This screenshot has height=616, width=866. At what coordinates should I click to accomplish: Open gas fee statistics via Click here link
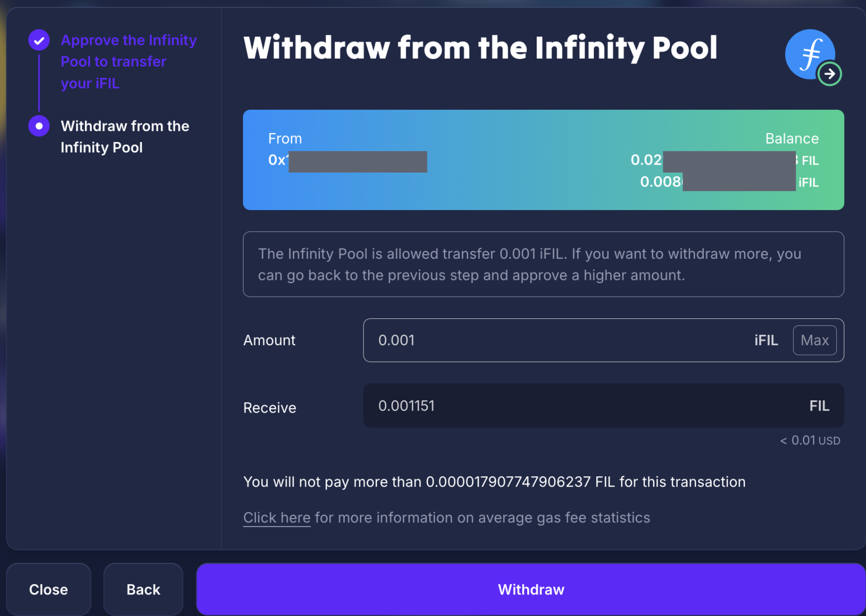point(276,517)
